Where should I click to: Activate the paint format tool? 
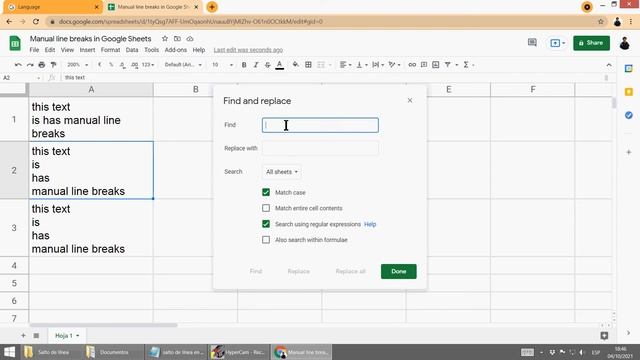tap(53, 65)
